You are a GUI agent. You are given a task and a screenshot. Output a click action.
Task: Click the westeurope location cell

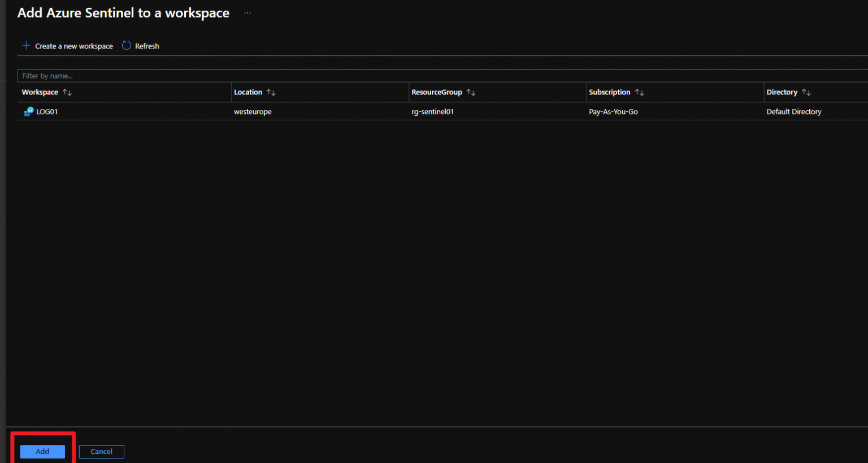click(x=253, y=112)
